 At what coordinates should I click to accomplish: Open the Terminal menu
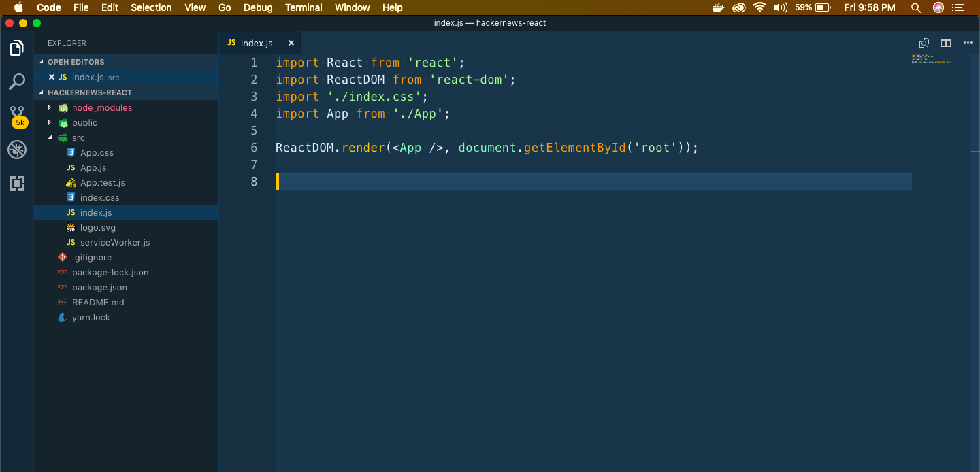tap(304, 7)
